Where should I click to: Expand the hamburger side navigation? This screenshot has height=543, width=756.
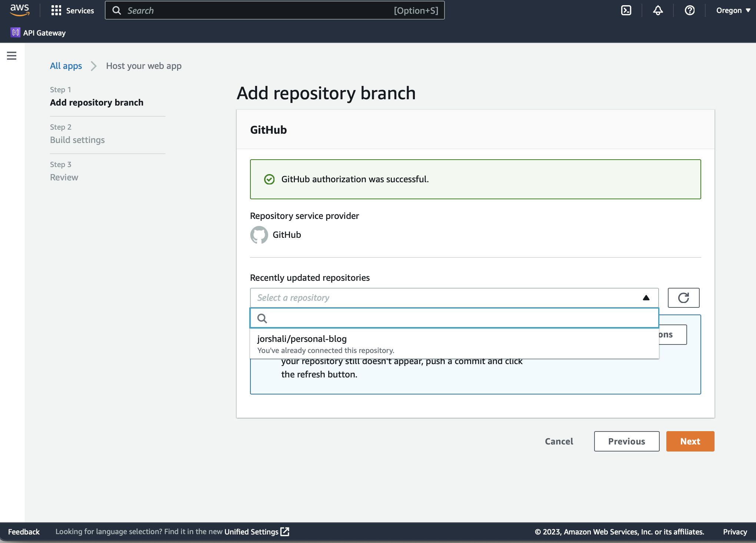12,56
